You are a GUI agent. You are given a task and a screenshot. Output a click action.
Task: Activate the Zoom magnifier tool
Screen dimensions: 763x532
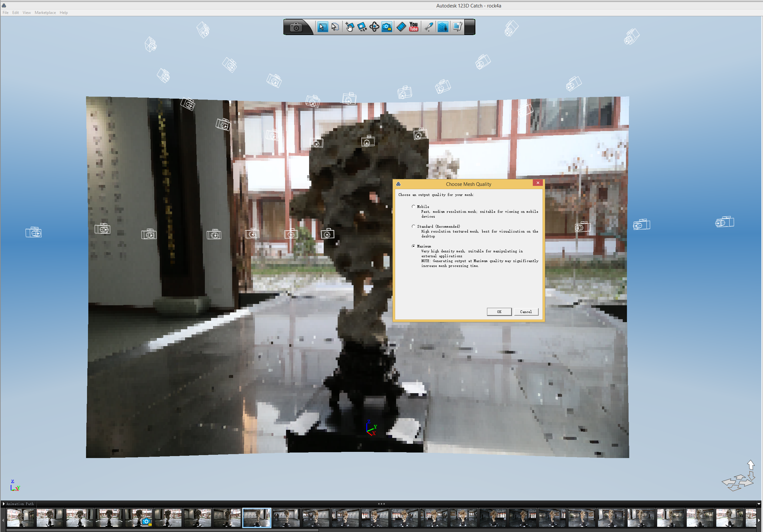[362, 27]
